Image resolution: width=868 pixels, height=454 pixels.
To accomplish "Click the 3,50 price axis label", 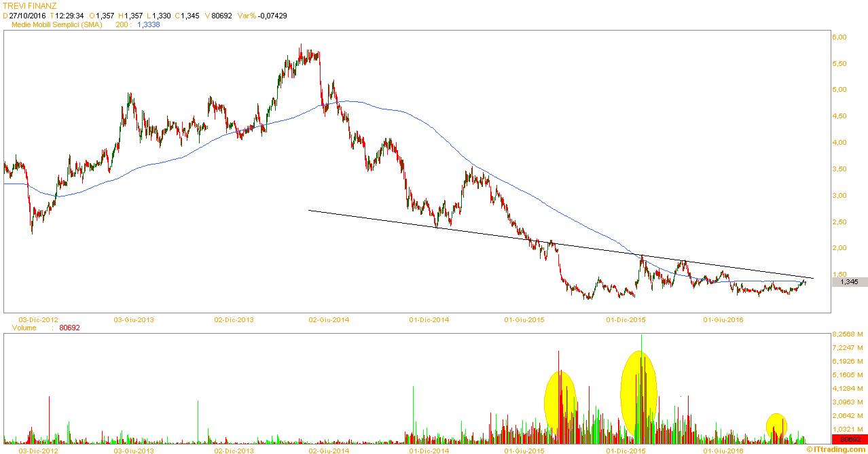I will (x=839, y=169).
